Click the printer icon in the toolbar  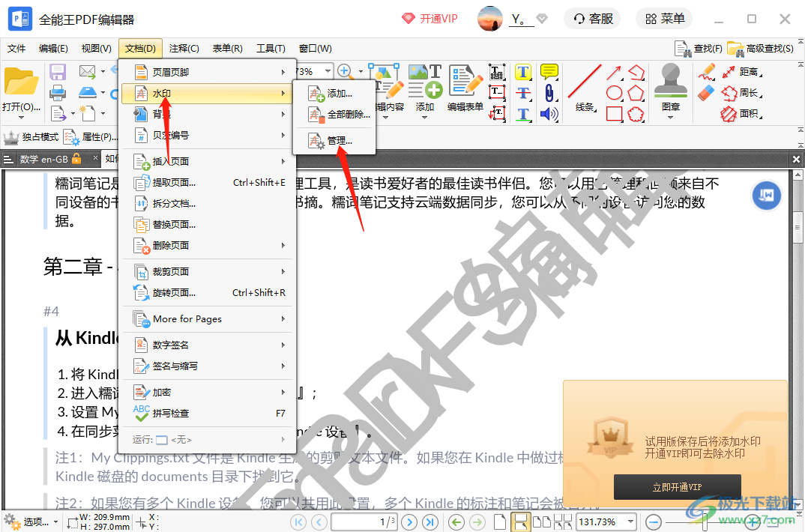[x=58, y=93]
